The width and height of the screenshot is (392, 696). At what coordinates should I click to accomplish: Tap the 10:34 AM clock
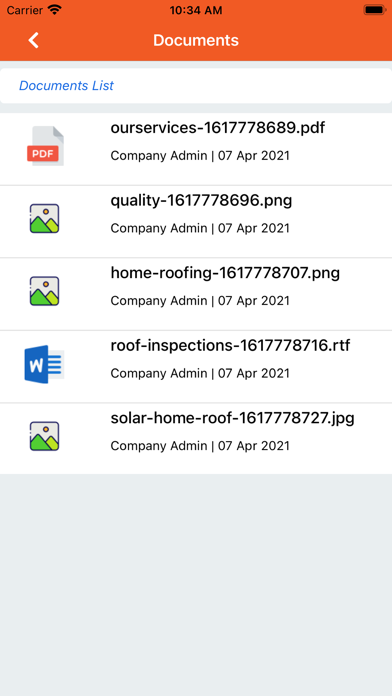tap(196, 10)
